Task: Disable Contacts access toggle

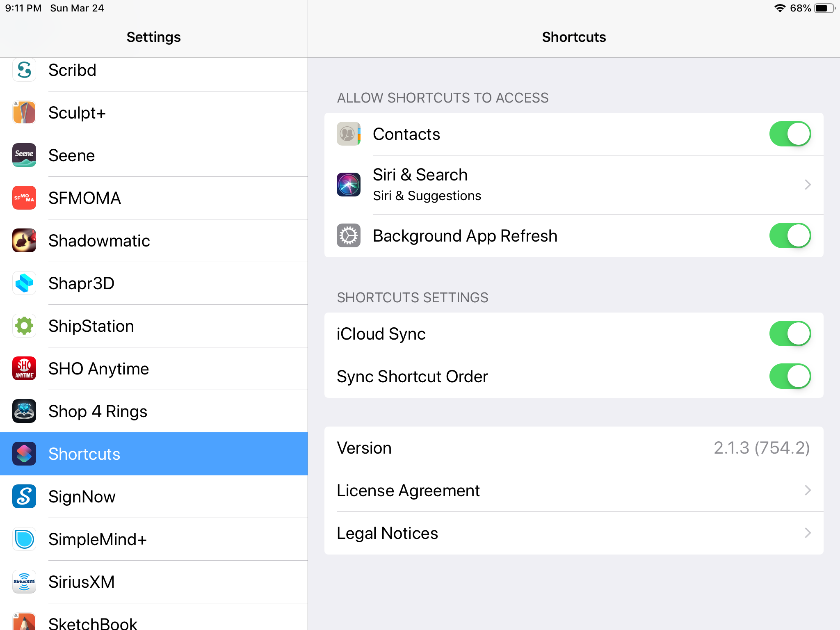Action: click(x=790, y=134)
